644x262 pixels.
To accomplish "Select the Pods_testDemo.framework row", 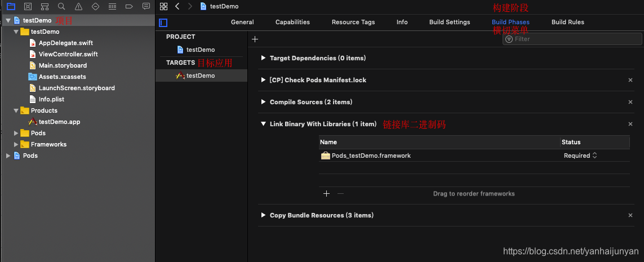I will 474,156.
